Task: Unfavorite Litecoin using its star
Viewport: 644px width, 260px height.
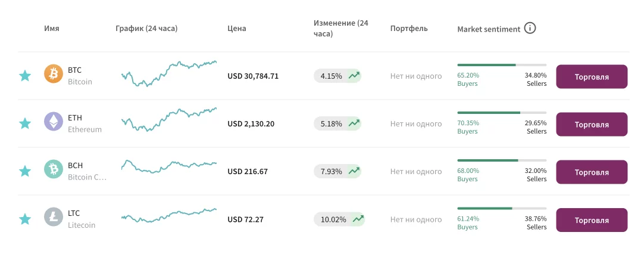Action: click(x=25, y=219)
